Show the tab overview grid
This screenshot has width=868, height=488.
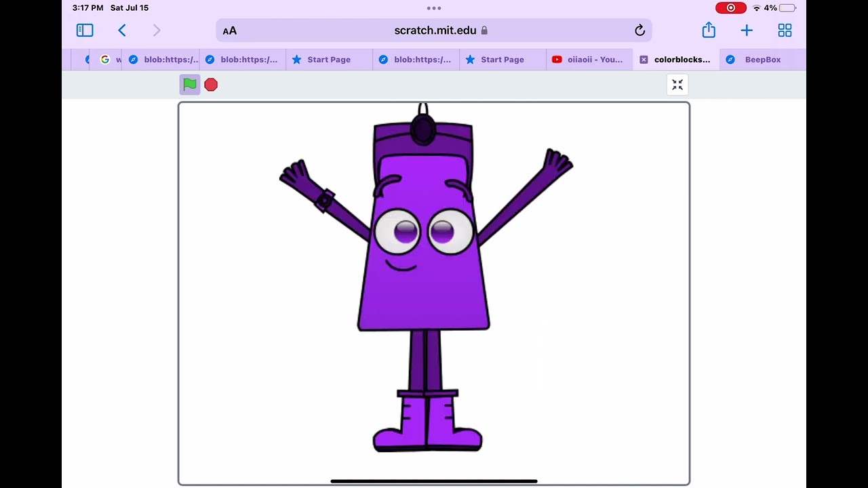point(785,30)
